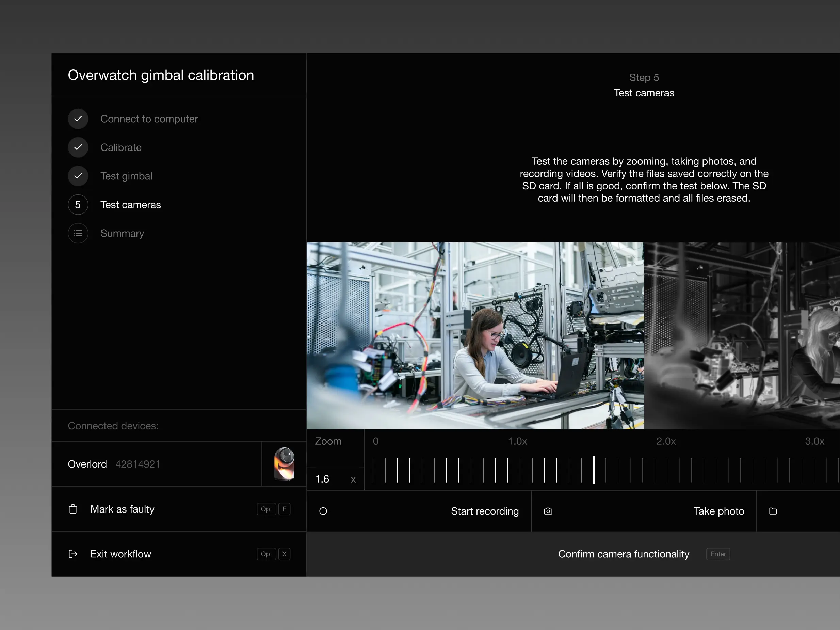Click the 0 label on the zoom scale
The width and height of the screenshot is (840, 630).
375,441
